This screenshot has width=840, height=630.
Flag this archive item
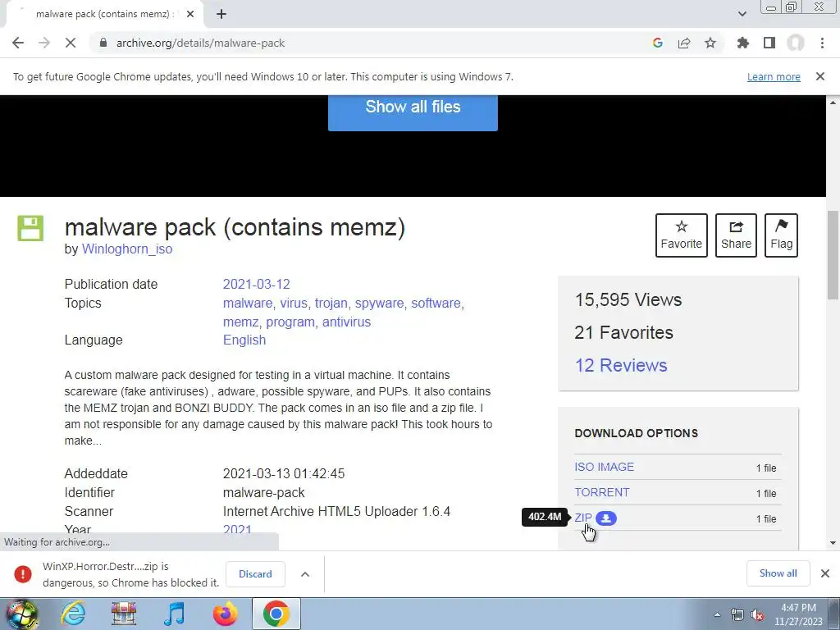(781, 235)
